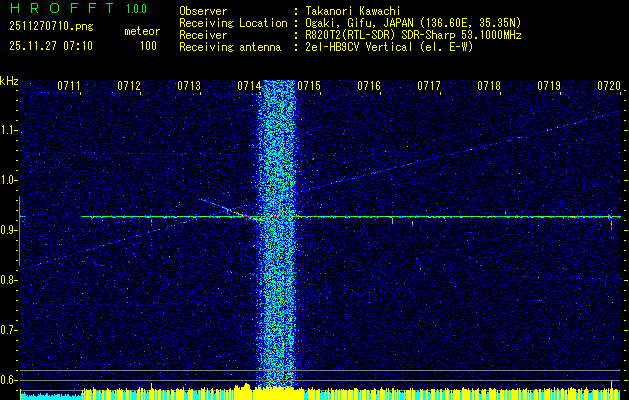Click the HROFFT program title

(62, 8)
